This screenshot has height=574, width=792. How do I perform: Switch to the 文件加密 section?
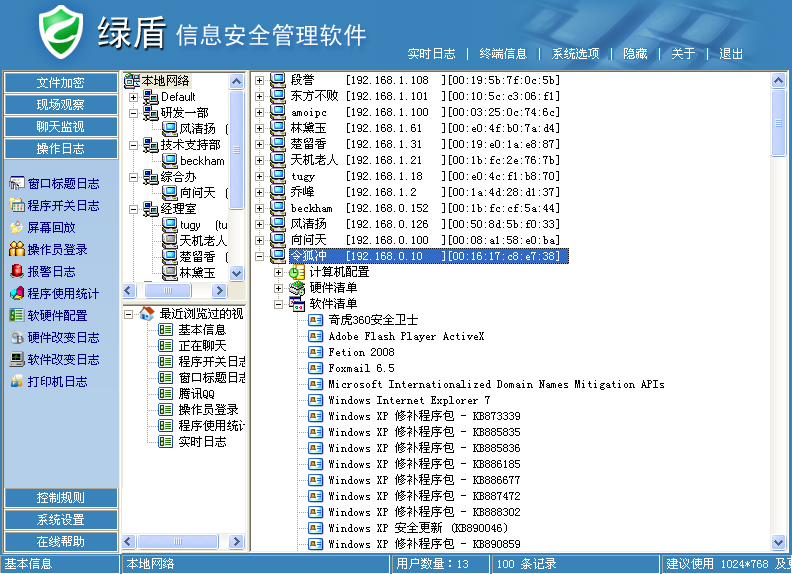61,83
